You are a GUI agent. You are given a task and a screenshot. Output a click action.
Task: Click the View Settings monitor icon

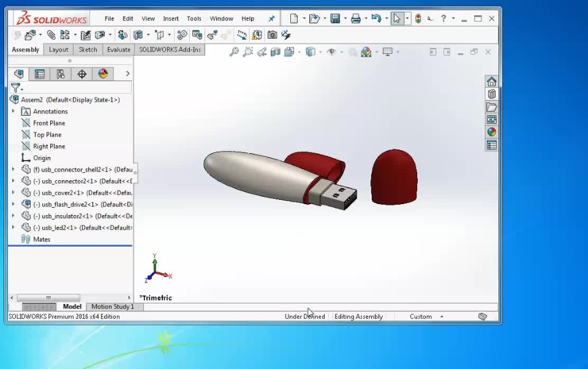387,52
